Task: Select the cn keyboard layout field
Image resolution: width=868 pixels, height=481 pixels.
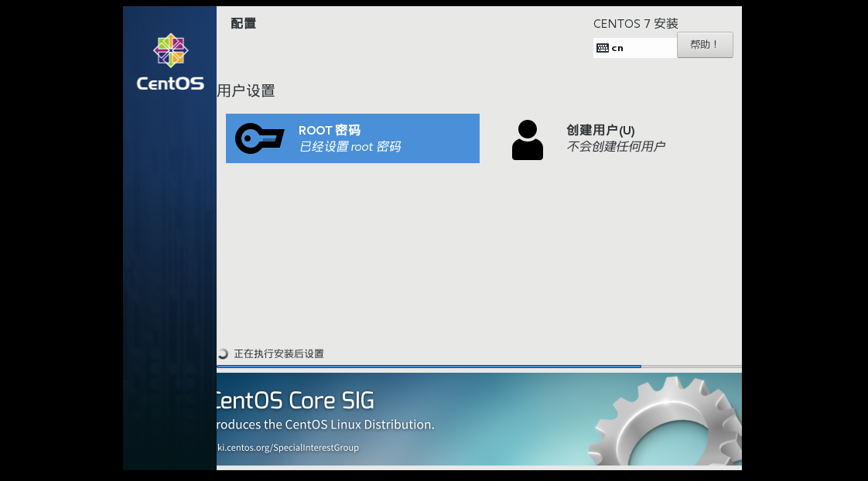Action: [x=635, y=48]
